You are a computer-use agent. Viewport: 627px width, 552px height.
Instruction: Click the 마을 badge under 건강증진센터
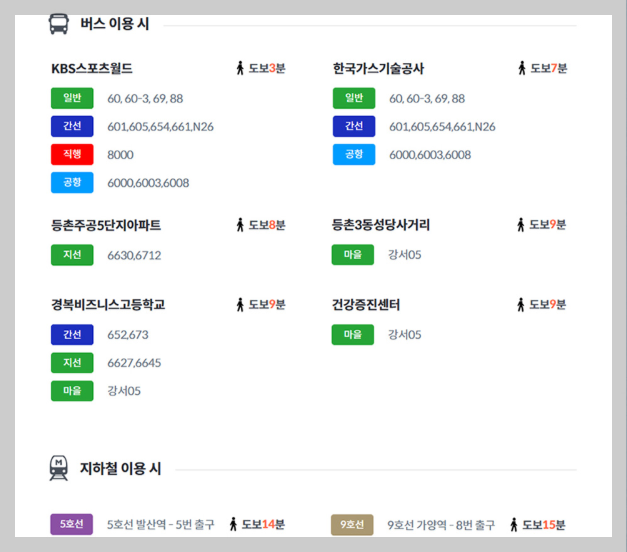pos(353,334)
